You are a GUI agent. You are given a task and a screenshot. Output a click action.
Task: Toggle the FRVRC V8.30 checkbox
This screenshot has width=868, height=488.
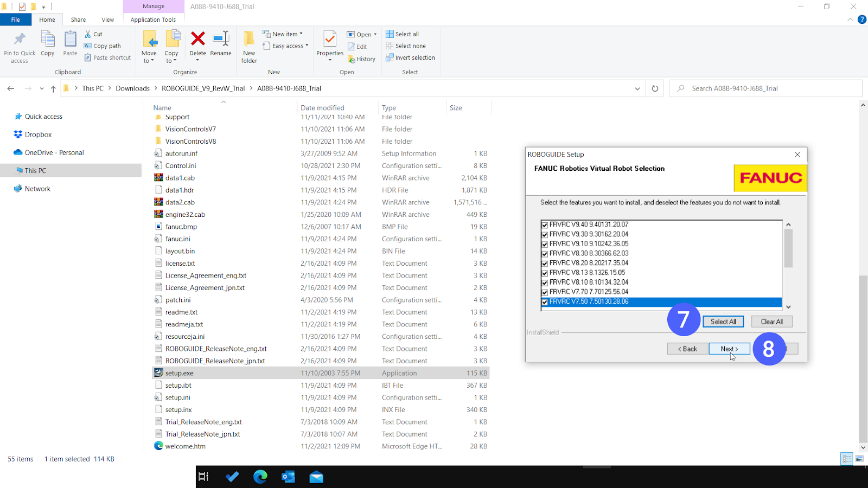(x=545, y=254)
